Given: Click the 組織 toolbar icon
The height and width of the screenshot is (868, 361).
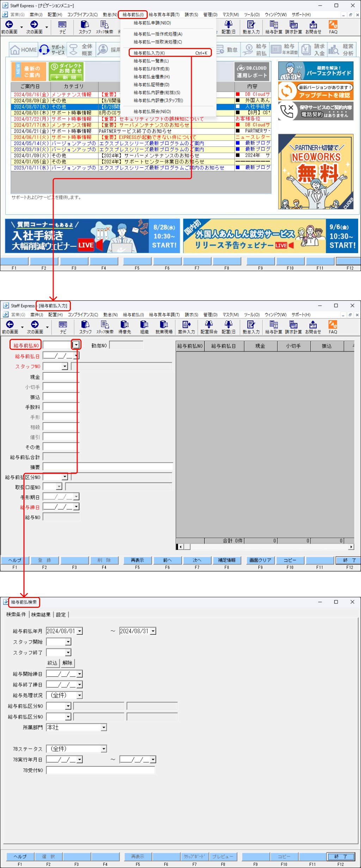Looking at the screenshot, I should [x=144, y=327].
